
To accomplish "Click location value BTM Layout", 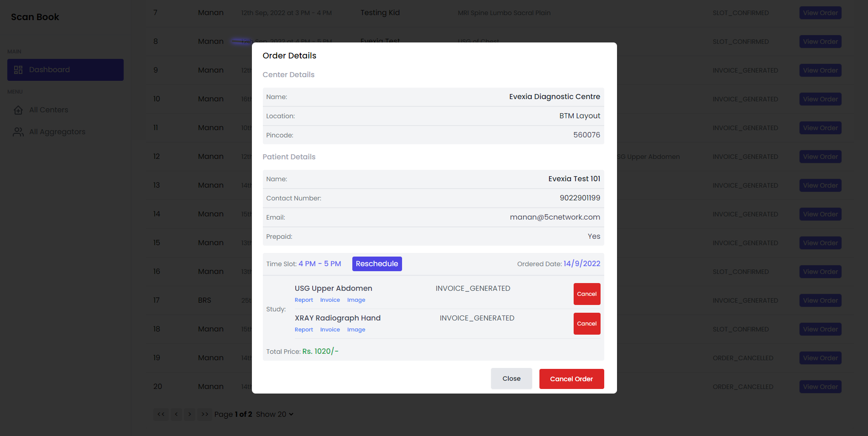I will click(x=580, y=116).
